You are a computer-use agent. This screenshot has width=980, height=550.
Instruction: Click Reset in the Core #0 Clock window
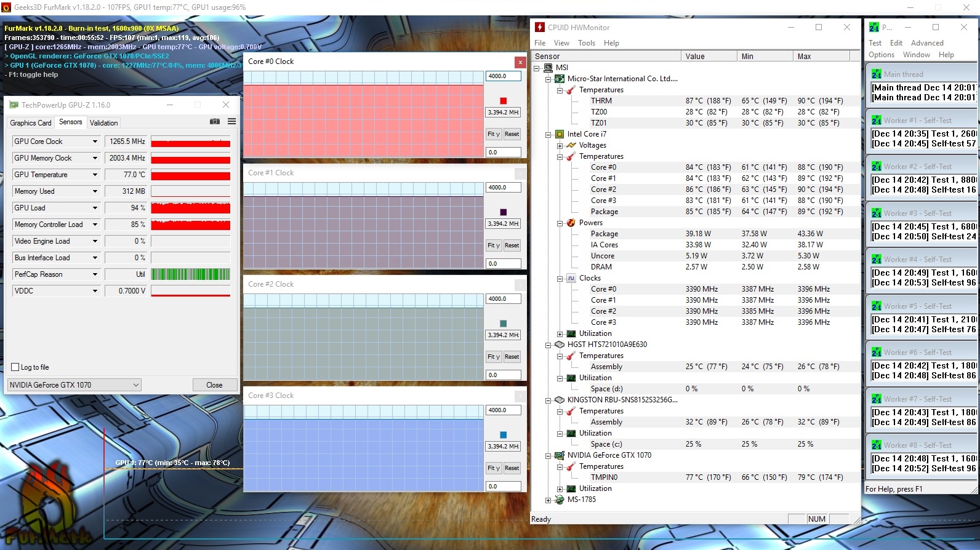pos(512,134)
